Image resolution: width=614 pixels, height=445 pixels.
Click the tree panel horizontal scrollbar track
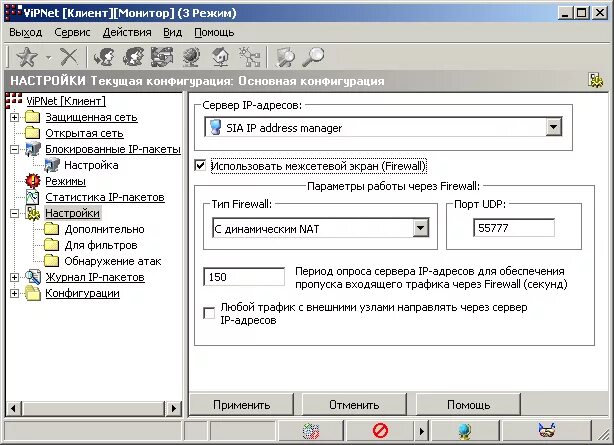tap(94, 408)
